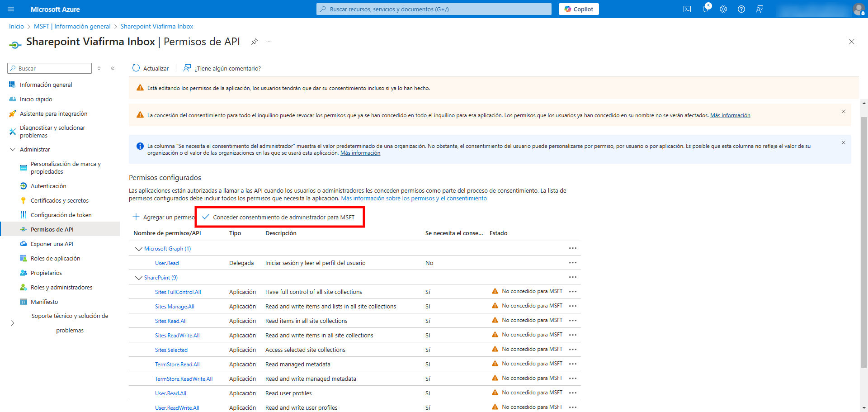Open the notifications bell

coord(705,9)
